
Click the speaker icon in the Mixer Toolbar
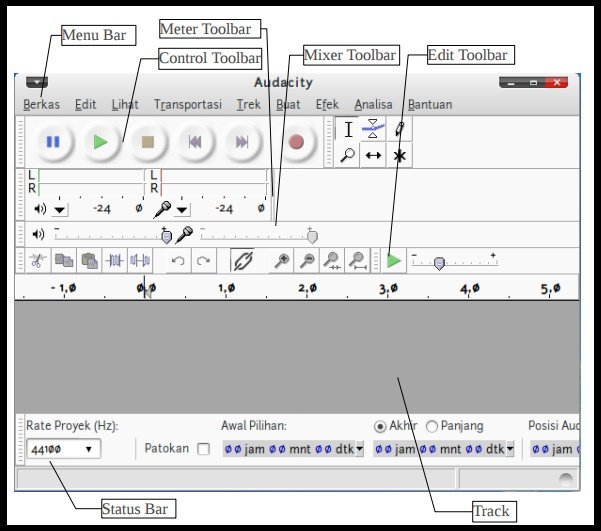38,234
